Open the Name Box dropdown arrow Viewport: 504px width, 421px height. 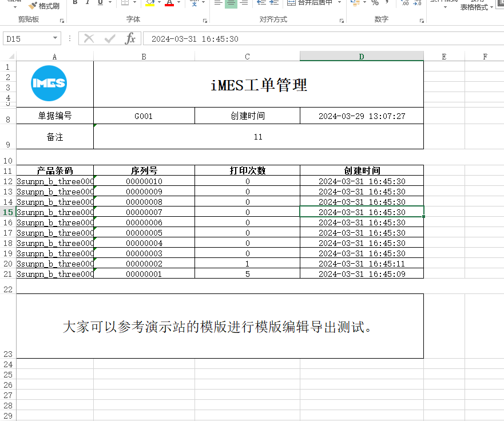click(55, 38)
